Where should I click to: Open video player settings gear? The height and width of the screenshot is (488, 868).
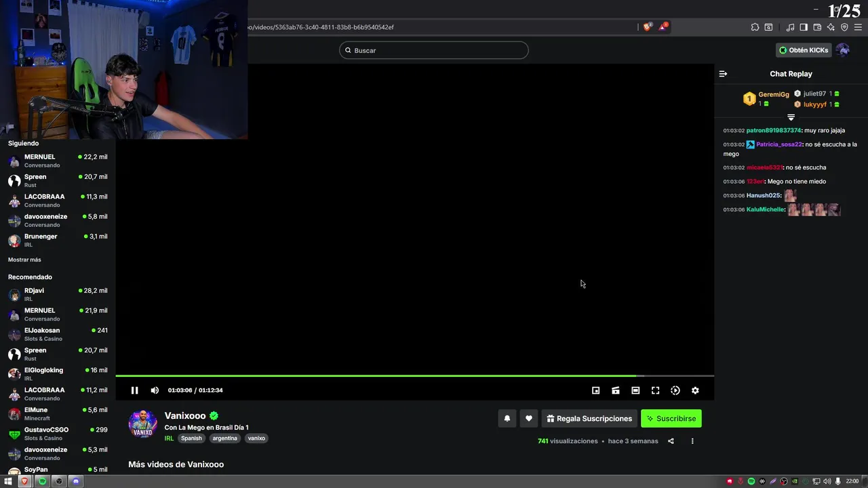(x=695, y=390)
